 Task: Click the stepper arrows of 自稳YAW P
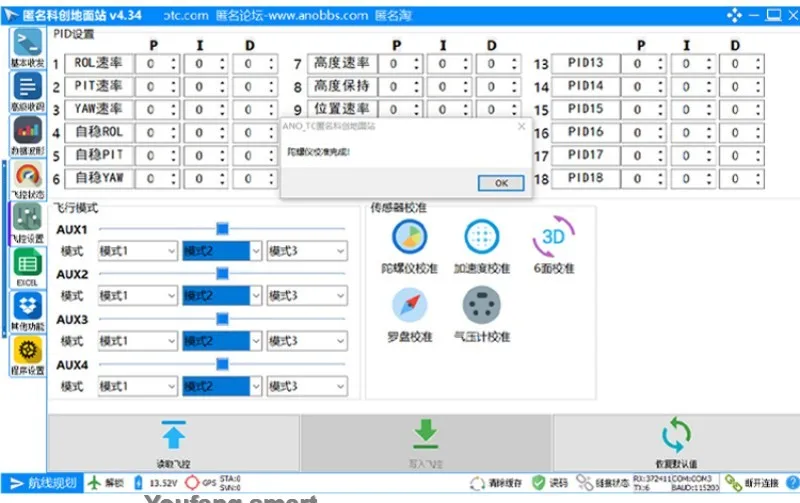173,179
